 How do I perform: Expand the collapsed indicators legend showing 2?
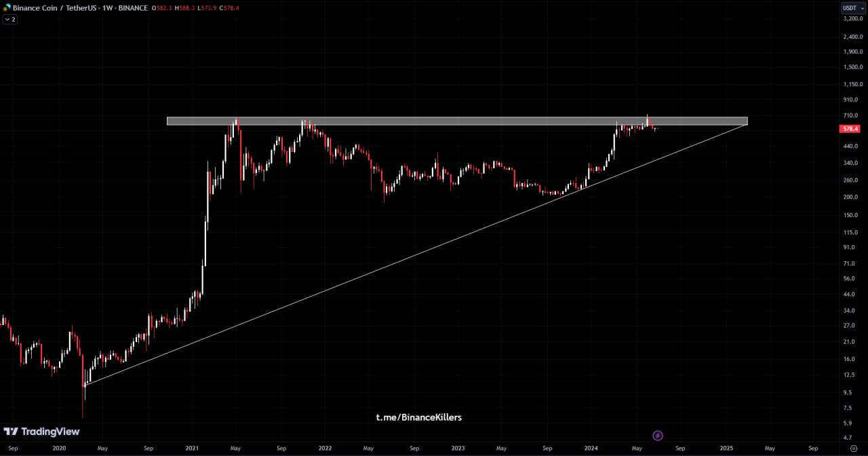tap(9, 20)
